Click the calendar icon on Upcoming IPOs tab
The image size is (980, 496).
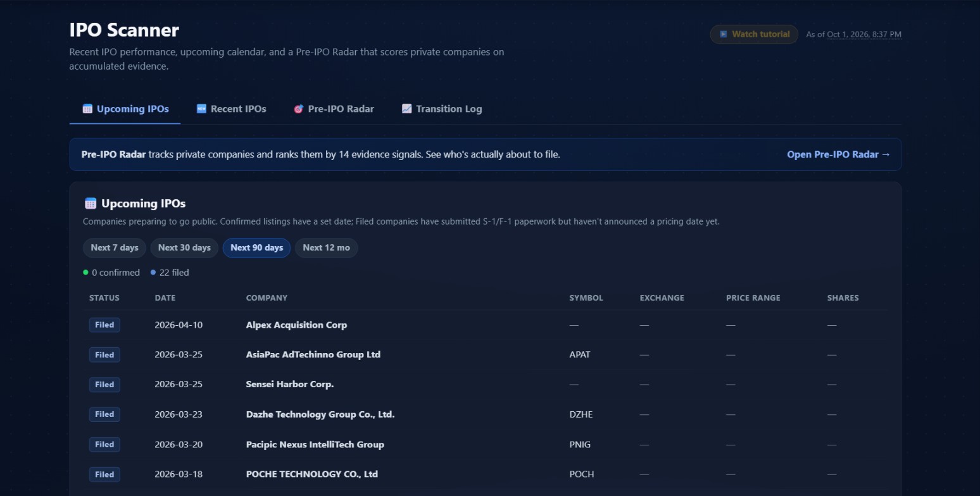[x=87, y=109]
